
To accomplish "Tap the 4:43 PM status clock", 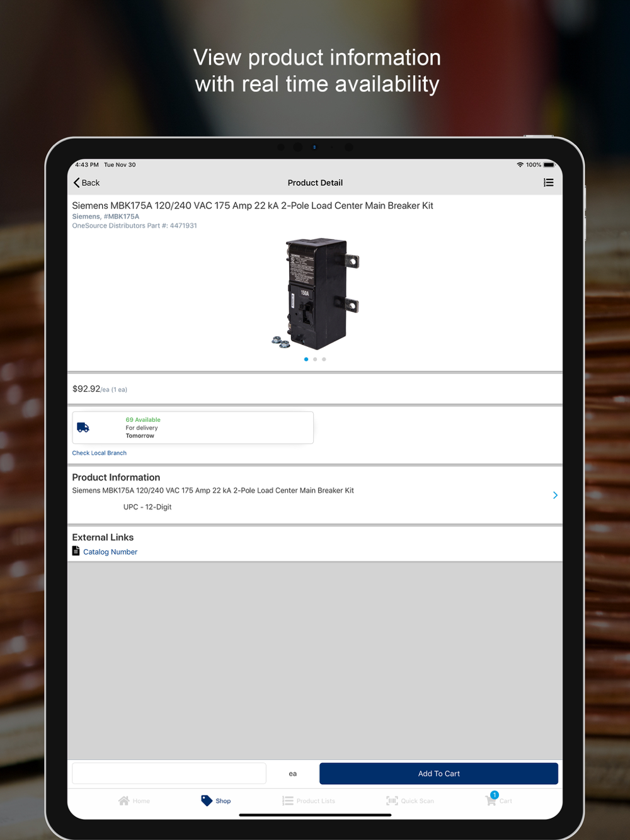I will (87, 165).
